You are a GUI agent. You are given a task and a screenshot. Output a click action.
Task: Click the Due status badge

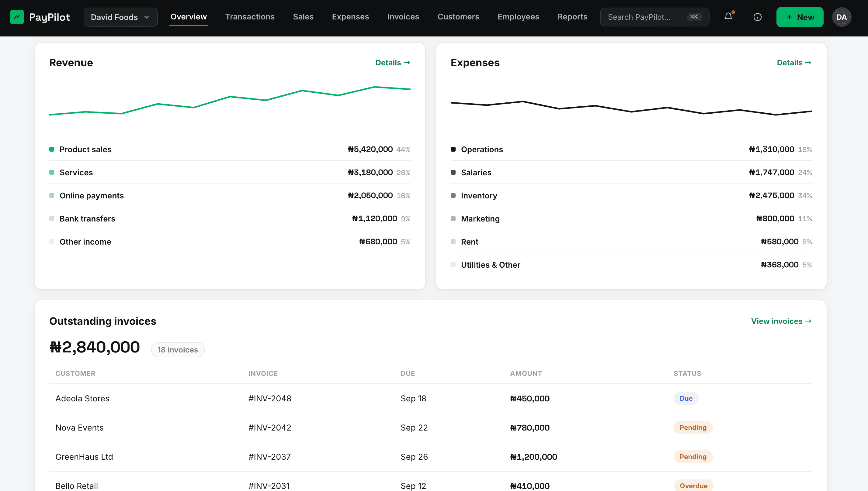[x=686, y=399]
